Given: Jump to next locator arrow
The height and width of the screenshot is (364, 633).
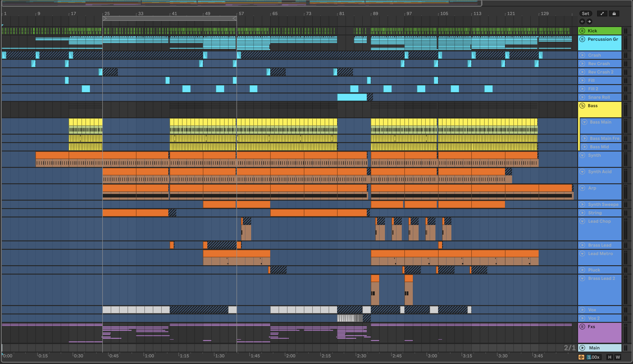Looking at the screenshot, I should (589, 21).
